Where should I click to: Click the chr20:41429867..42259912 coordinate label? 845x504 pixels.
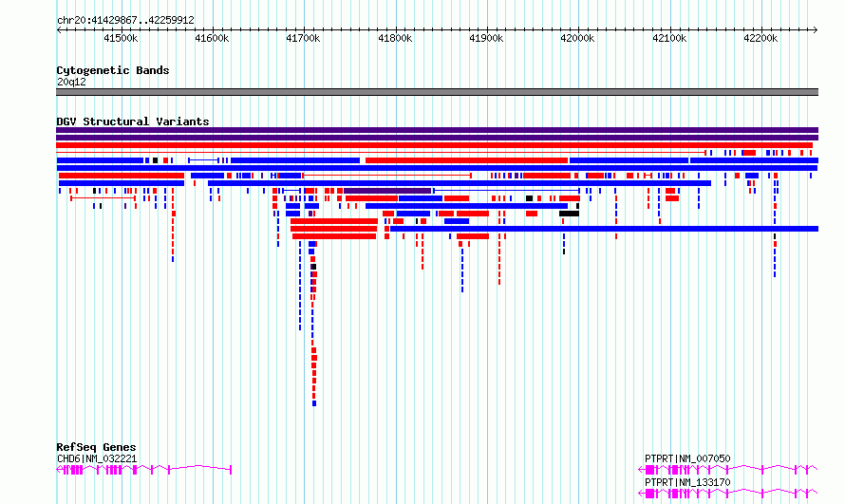(x=125, y=20)
